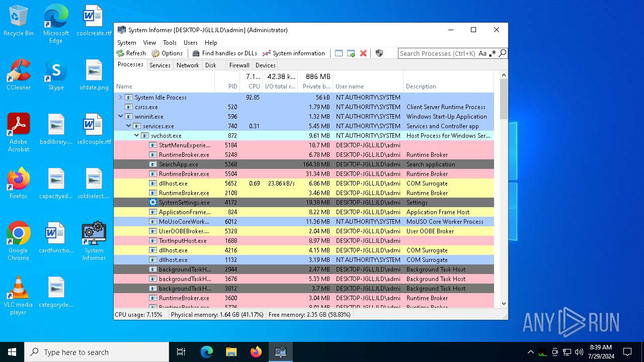Open File Explorer from the taskbar
The width and height of the screenshot is (644, 362).
pyautogui.click(x=231, y=352)
